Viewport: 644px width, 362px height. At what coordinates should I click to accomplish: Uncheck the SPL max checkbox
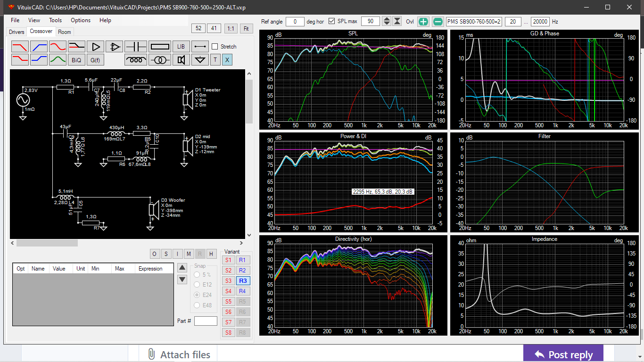pyautogui.click(x=332, y=21)
